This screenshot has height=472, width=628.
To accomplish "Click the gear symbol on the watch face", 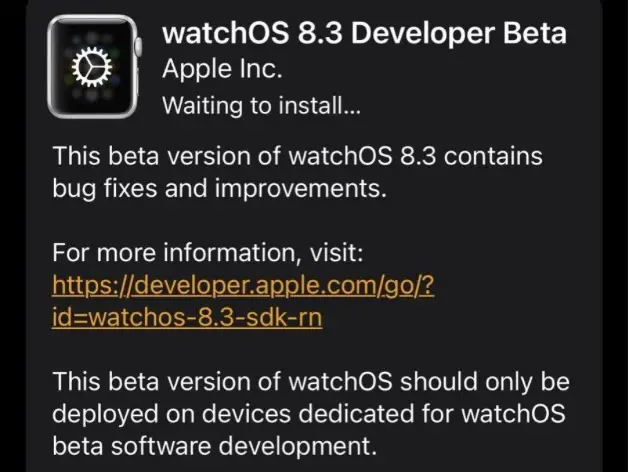I will [x=92, y=67].
